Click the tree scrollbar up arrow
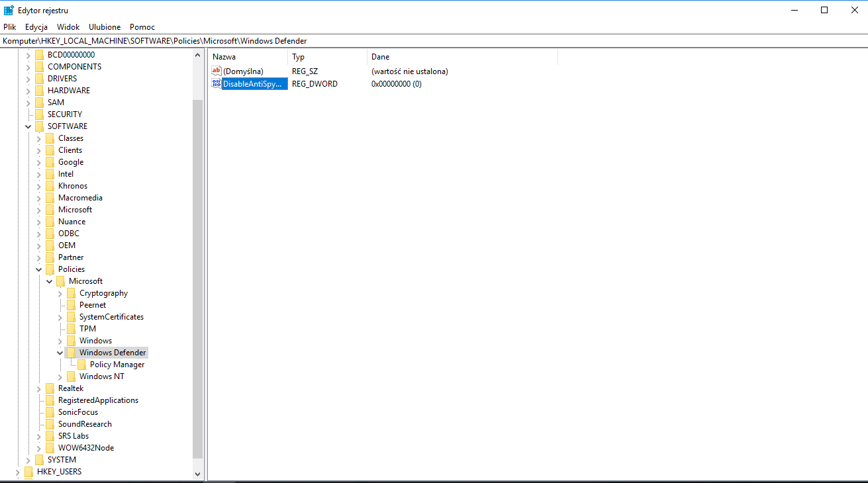868x483 pixels. click(197, 56)
